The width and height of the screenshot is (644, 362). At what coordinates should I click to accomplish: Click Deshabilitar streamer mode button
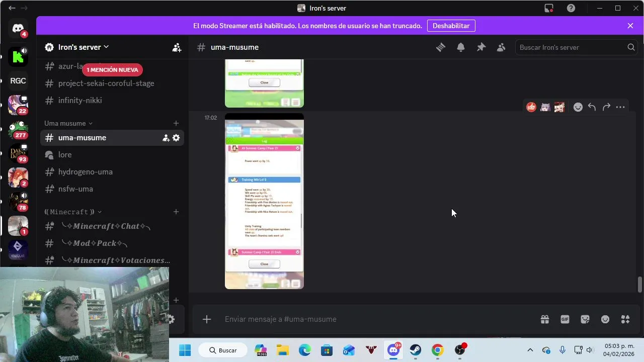point(451,26)
